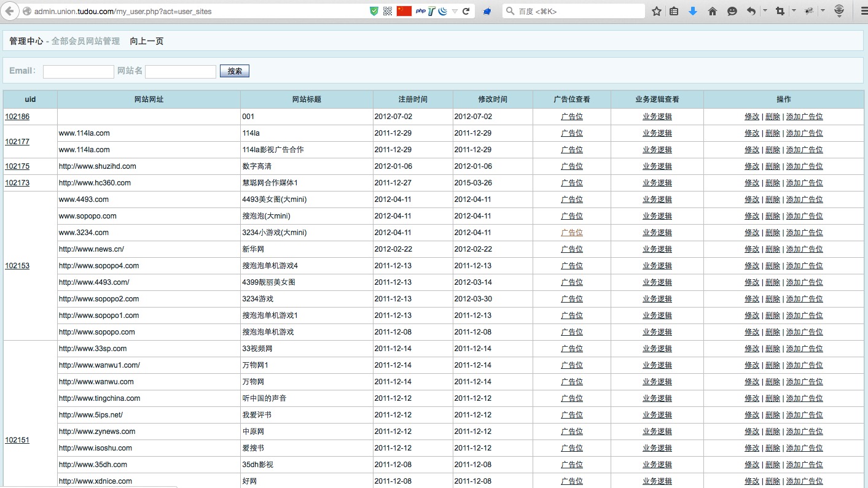Click 向上一页 to go back a page
This screenshot has width=868, height=488.
[147, 41]
